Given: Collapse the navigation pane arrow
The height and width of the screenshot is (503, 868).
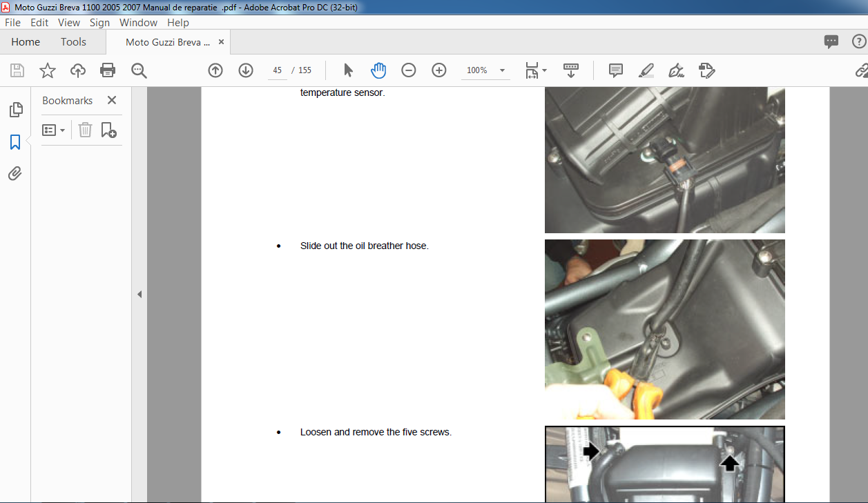Looking at the screenshot, I should (x=139, y=294).
